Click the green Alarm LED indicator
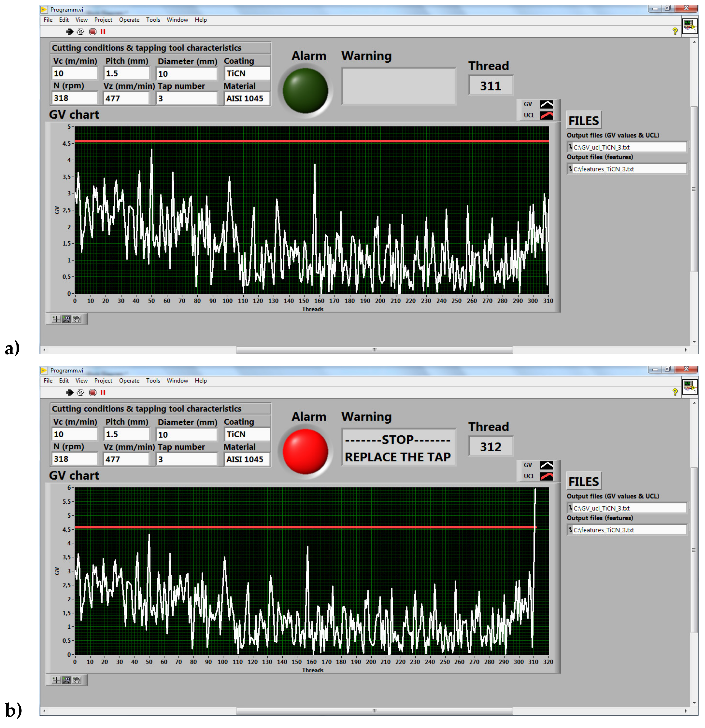This screenshot has width=705, height=728. pos(305,91)
